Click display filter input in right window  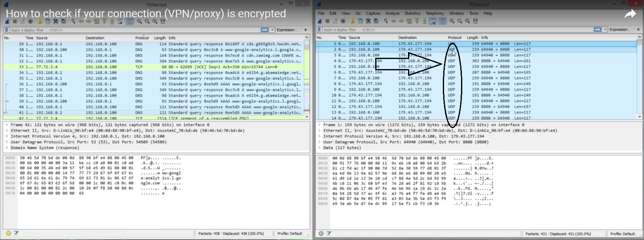pyautogui.click(x=457, y=29)
